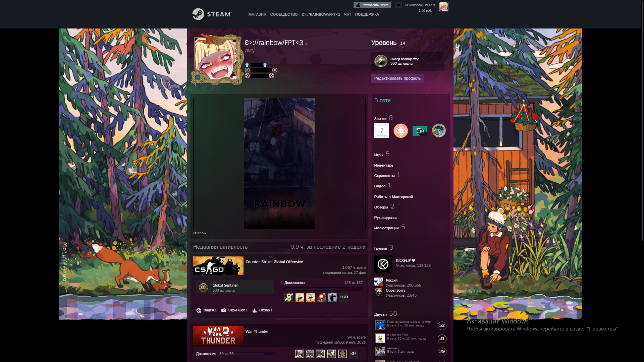Open the small account avatar in header
The width and height of the screenshot is (644, 362).
pos(443,6)
